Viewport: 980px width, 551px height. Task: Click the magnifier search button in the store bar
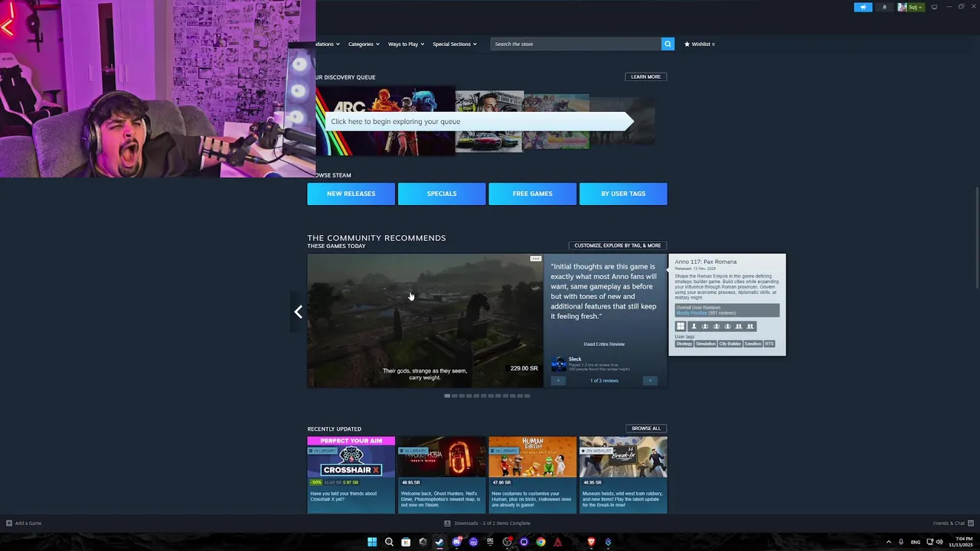668,44
